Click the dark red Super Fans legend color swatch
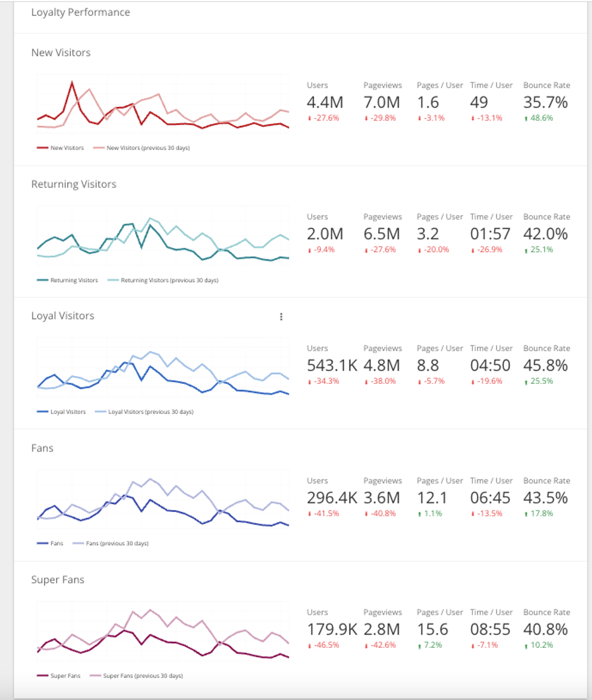 pyautogui.click(x=42, y=676)
